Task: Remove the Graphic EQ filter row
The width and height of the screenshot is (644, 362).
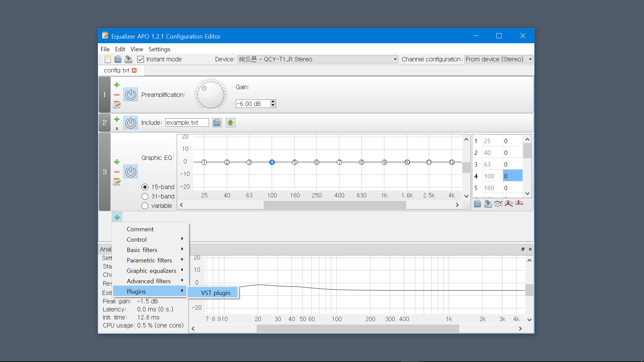Action: tap(117, 172)
